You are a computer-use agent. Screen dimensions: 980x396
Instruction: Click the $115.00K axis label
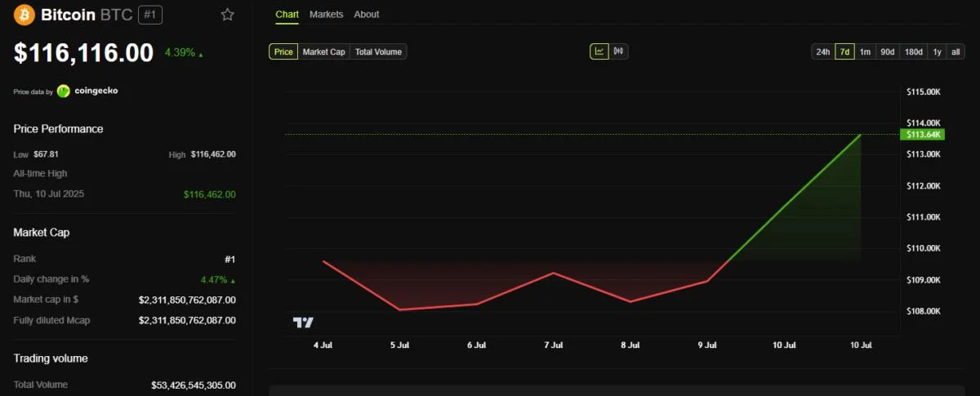pos(924,91)
